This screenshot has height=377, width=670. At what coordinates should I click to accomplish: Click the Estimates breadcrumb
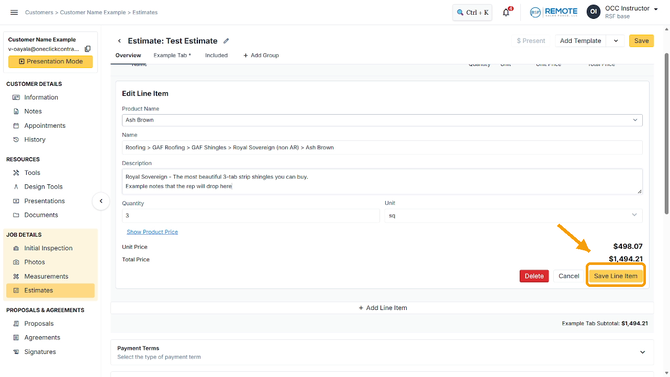(x=145, y=12)
